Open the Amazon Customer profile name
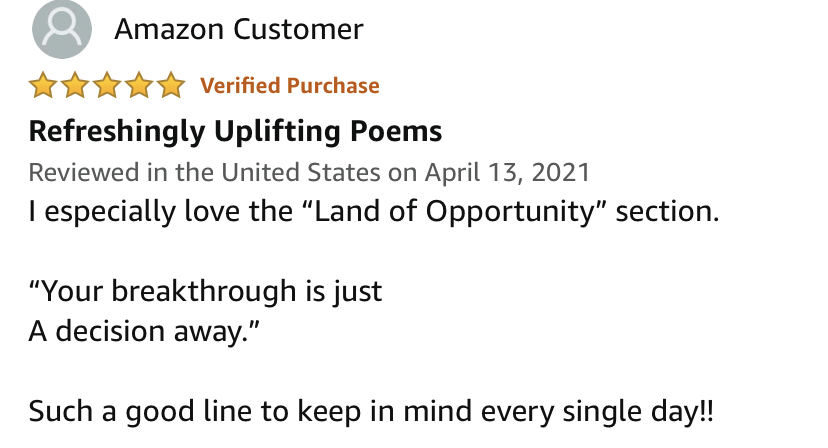Viewport: 828px width, 448px height. 239,29
